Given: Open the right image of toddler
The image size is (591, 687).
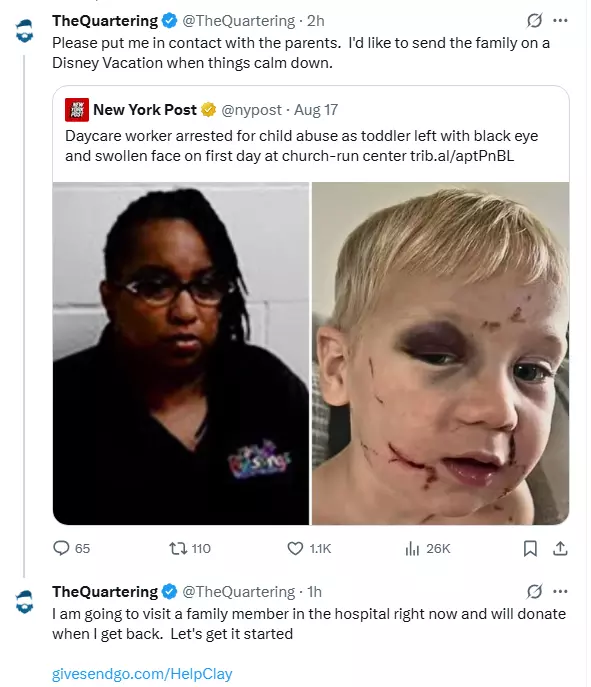Looking at the screenshot, I should tap(440, 353).
